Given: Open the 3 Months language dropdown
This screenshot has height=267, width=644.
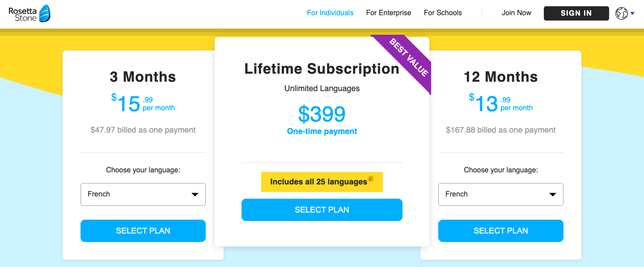Looking at the screenshot, I should point(143,194).
